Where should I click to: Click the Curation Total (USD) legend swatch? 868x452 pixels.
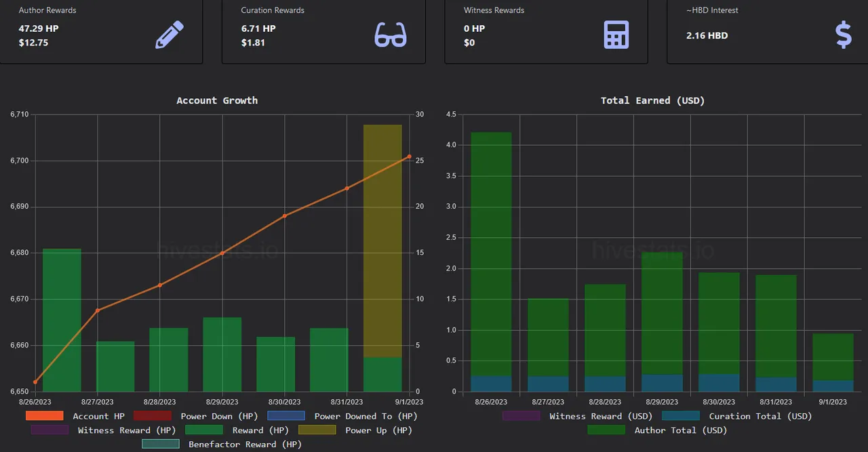(680, 416)
